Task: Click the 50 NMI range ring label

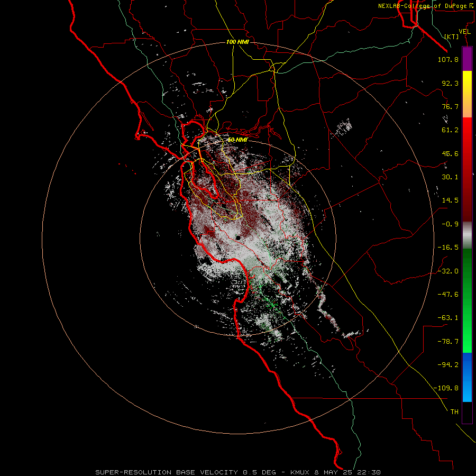Action: pyautogui.click(x=238, y=140)
